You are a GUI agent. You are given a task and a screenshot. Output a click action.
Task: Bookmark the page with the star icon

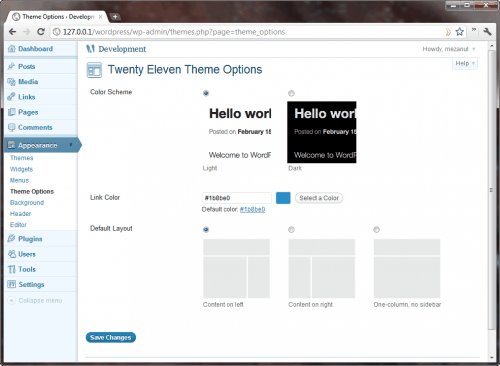coord(460,32)
